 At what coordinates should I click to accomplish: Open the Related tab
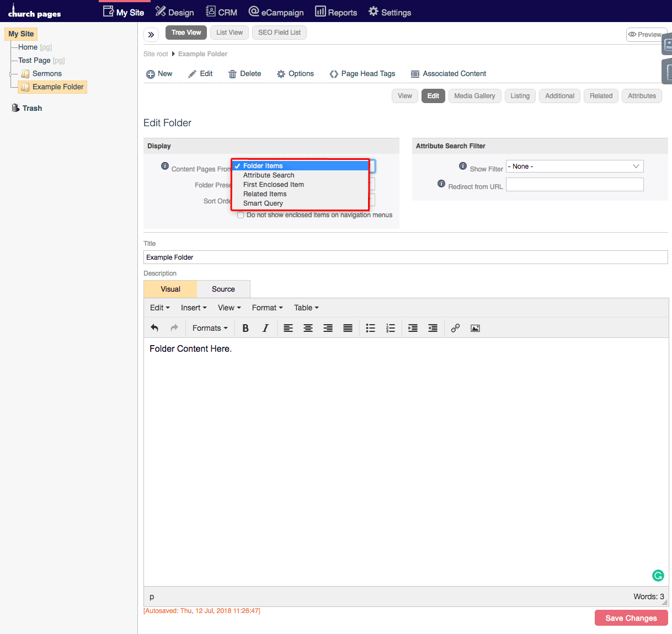pos(601,96)
